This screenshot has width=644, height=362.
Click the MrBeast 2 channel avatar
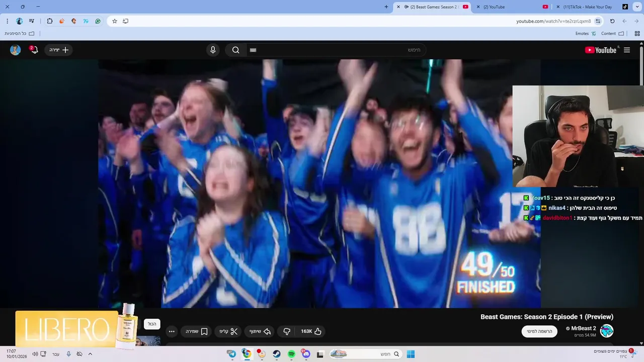(607, 331)
